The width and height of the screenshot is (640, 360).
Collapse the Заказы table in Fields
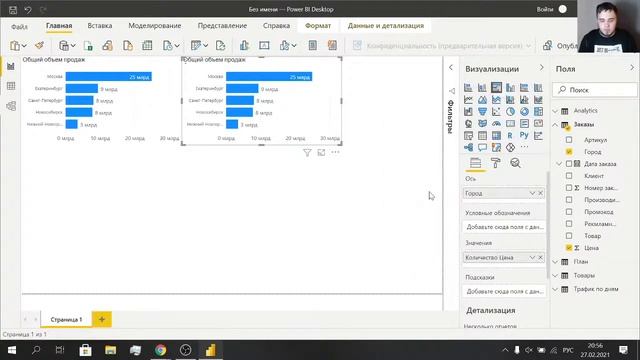click(x=555, y=124)
